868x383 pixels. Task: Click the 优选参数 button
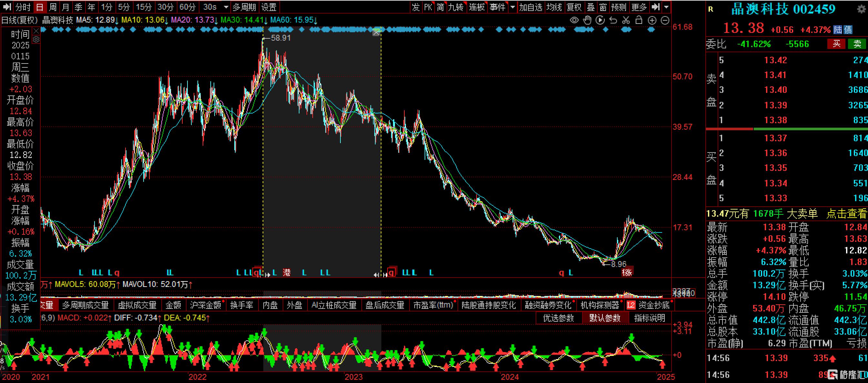point(559,318)
